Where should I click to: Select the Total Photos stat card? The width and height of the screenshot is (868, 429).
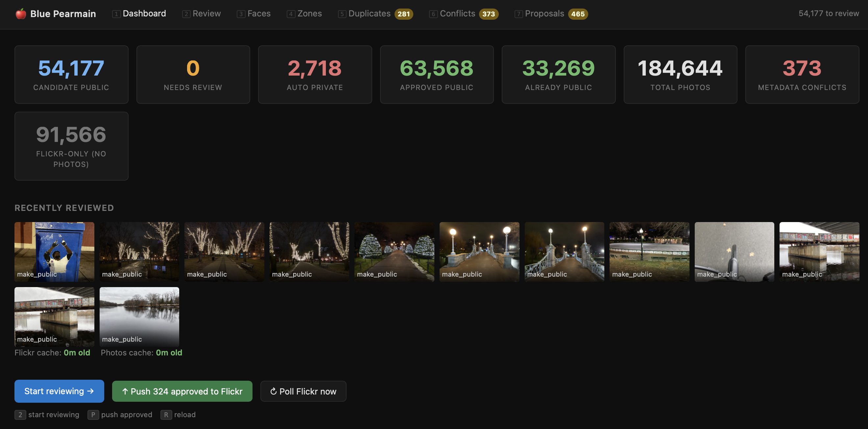[x=680, y=75]
